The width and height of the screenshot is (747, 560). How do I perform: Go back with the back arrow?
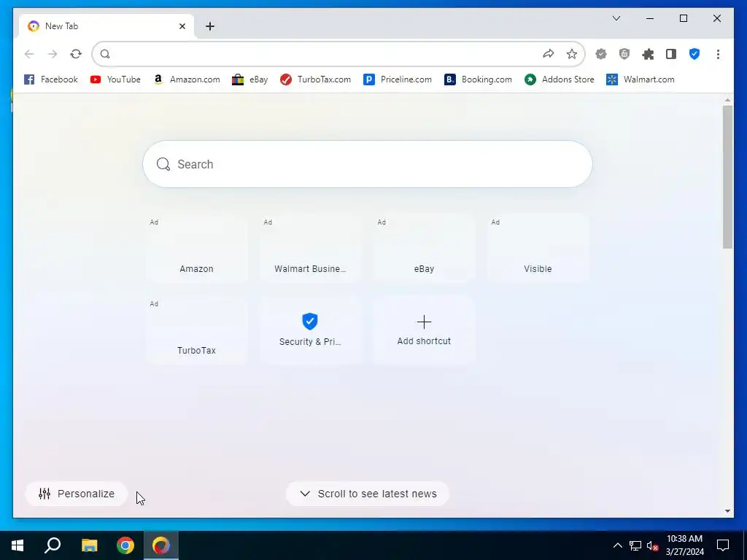pos(29,54)
